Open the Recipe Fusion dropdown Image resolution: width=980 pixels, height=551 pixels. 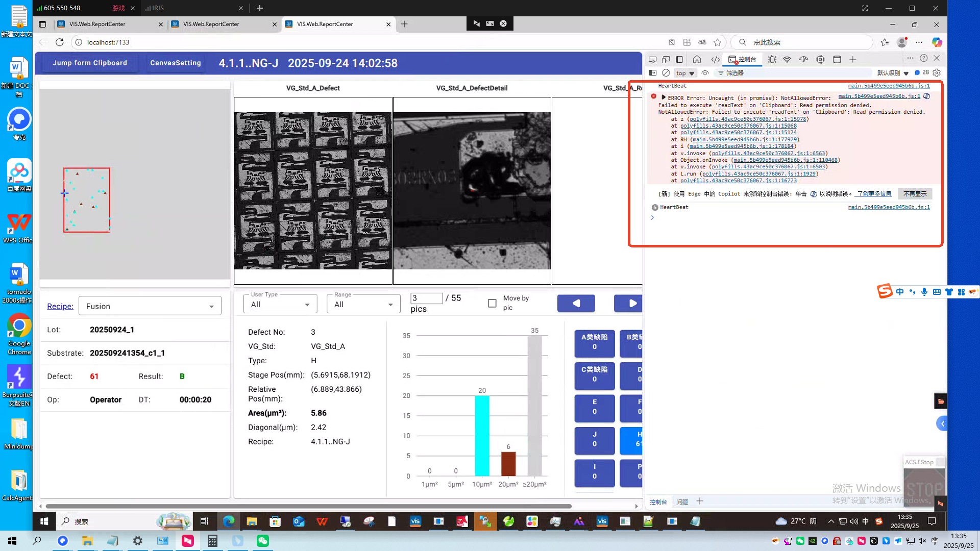click(x=150, y=306)
